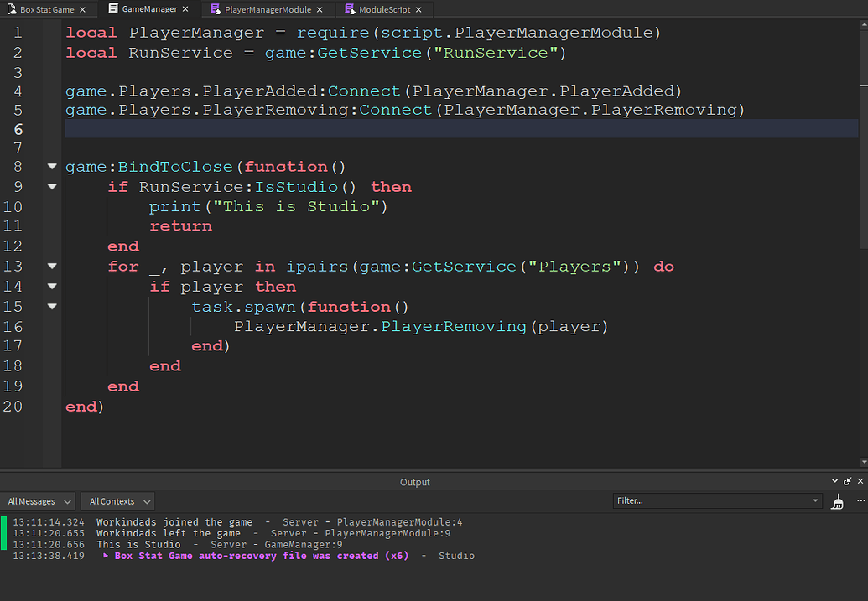The width and height of the screenshot is (868, 601).
Task: Close the GameManager tab
Action: click(x=185, y=9)
